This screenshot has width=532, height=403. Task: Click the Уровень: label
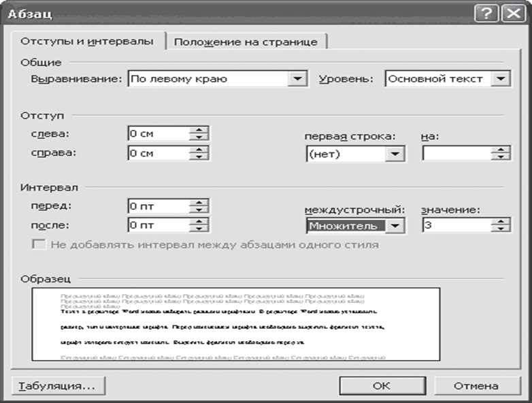(x=346, y=79)
